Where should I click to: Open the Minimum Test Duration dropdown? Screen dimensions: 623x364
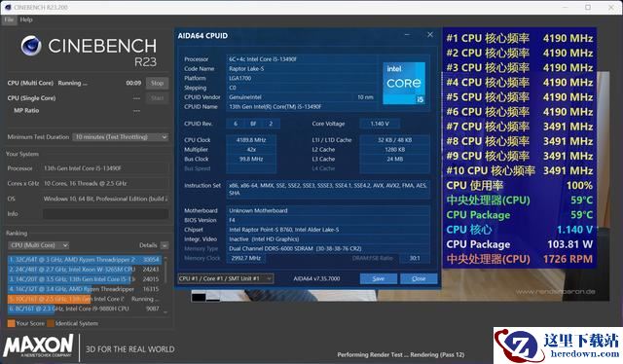pos(121,137)
